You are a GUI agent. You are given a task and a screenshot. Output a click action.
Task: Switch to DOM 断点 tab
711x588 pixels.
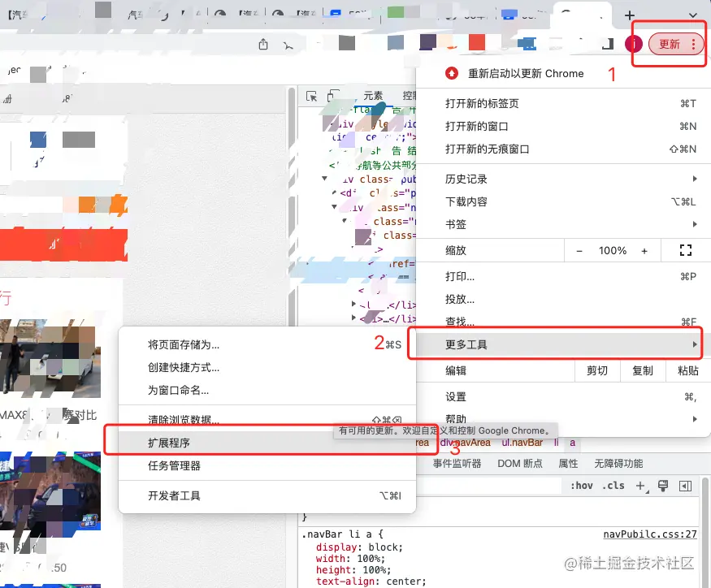click(520, 463)
